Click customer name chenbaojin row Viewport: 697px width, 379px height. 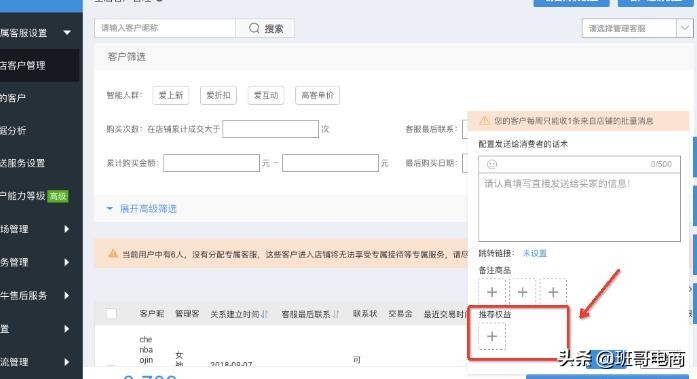pos(146,350)
